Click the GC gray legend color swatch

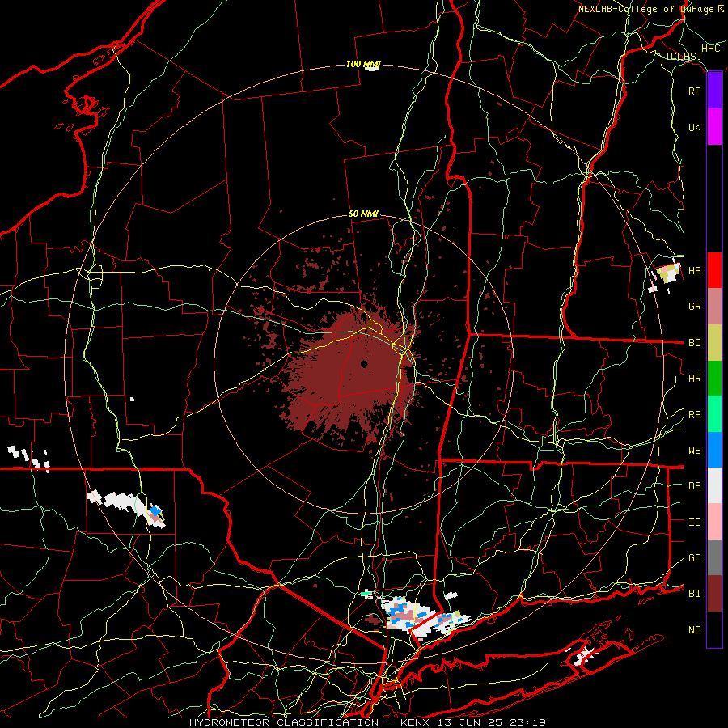(714, 557)
